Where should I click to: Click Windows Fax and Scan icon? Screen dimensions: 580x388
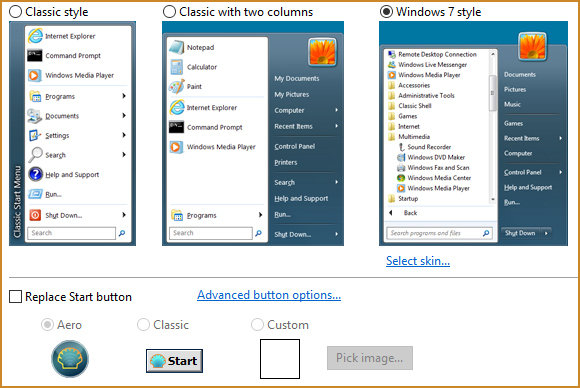(x=401, y=168)
